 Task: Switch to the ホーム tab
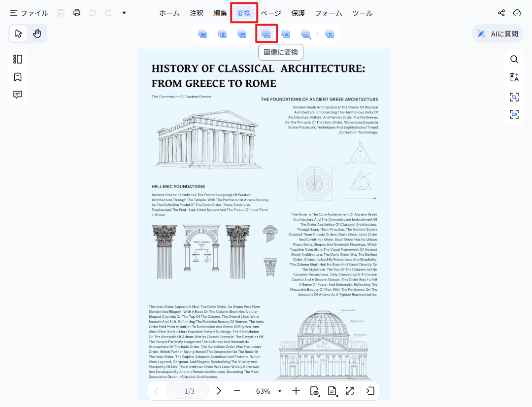[x=169, y=13]
